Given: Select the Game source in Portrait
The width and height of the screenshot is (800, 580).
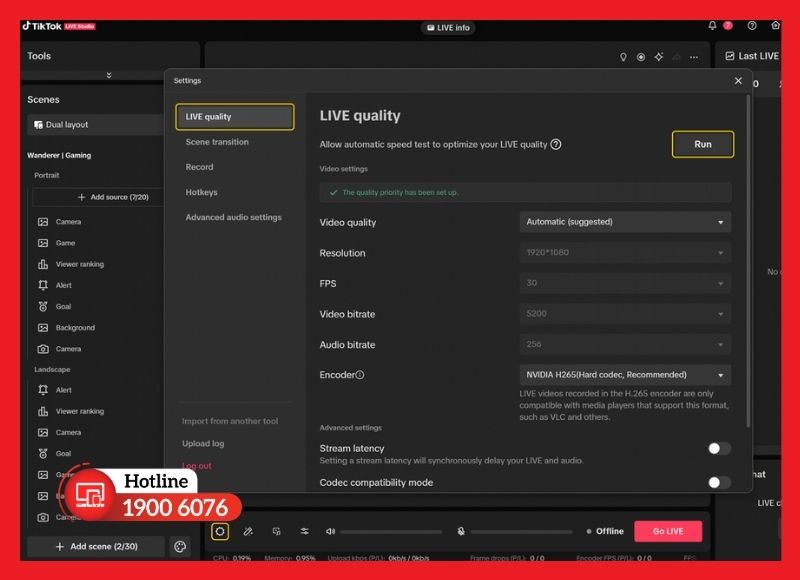Looking at the screenshot, I should tap(65, 243).
